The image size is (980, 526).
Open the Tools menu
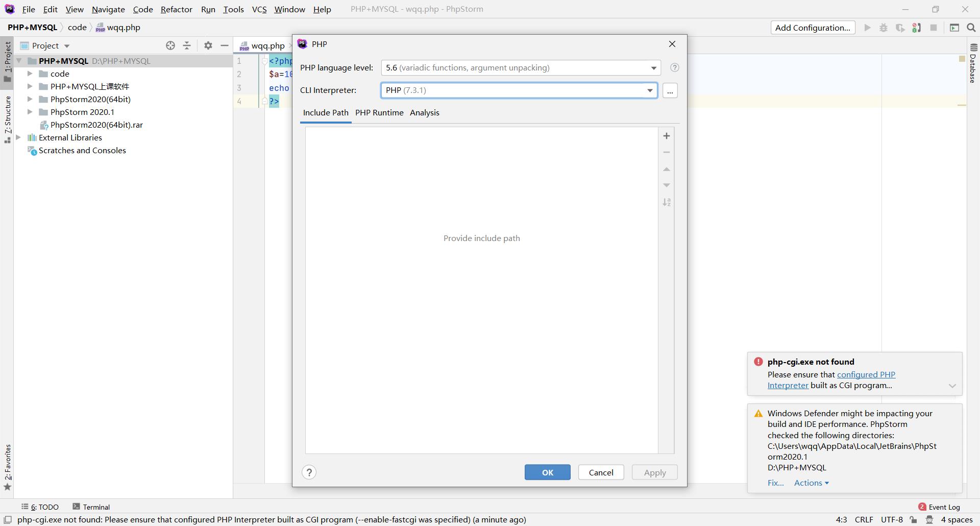tap(233, 9)
